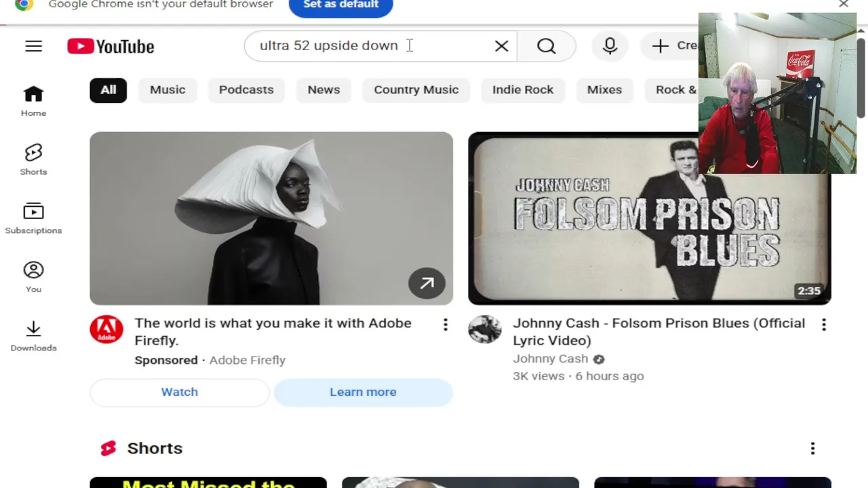Click the Sponsored label
Image resolution: width=868 pixels, height=488 pixels.
click(x=166, y=360)
